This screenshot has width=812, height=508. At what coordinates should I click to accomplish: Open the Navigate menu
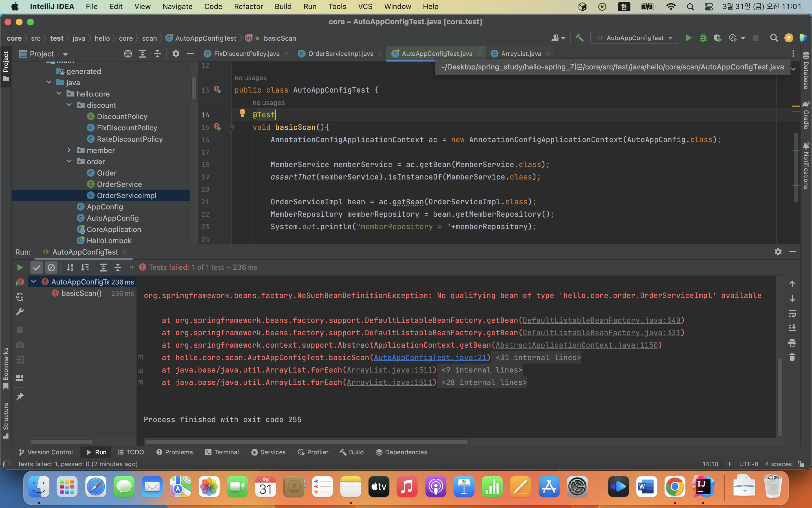pos(177,6)
